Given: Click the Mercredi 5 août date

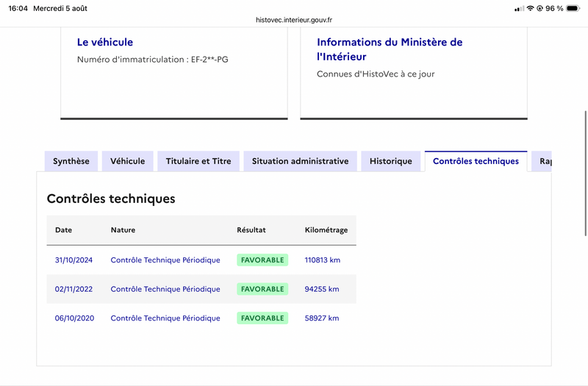Looking at the screenshot, I should [x=60, y=8].
